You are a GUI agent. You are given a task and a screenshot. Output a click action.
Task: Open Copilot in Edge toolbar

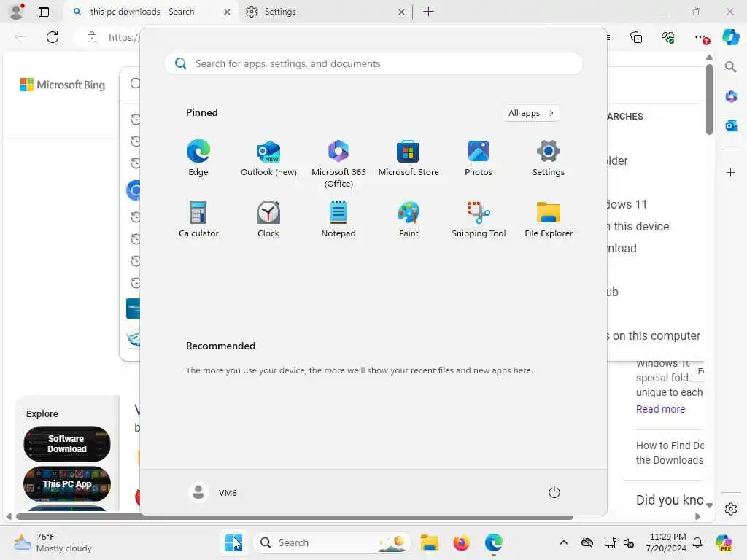click(731, 37)
